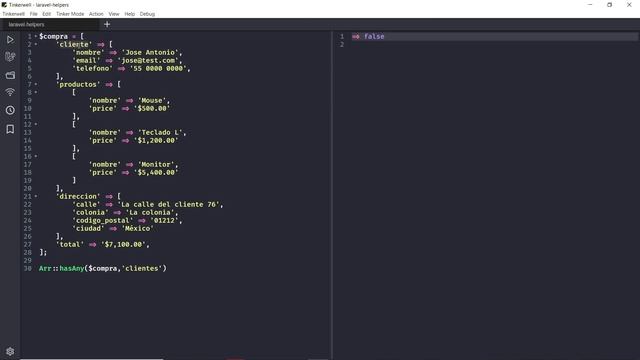
Task: Click the 'Teclado L' product name
Action: pos(160,132)
